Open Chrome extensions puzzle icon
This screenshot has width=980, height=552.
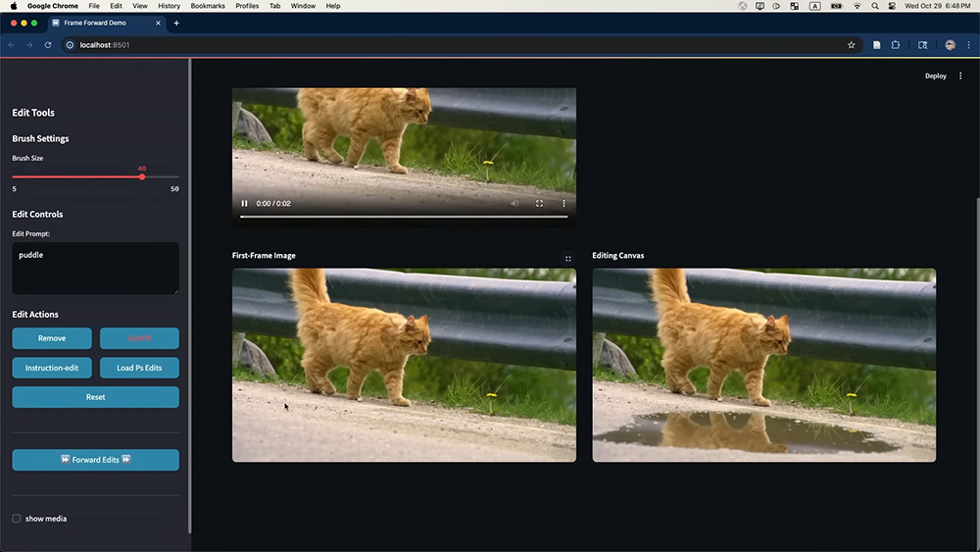click(x=895, y=45)
